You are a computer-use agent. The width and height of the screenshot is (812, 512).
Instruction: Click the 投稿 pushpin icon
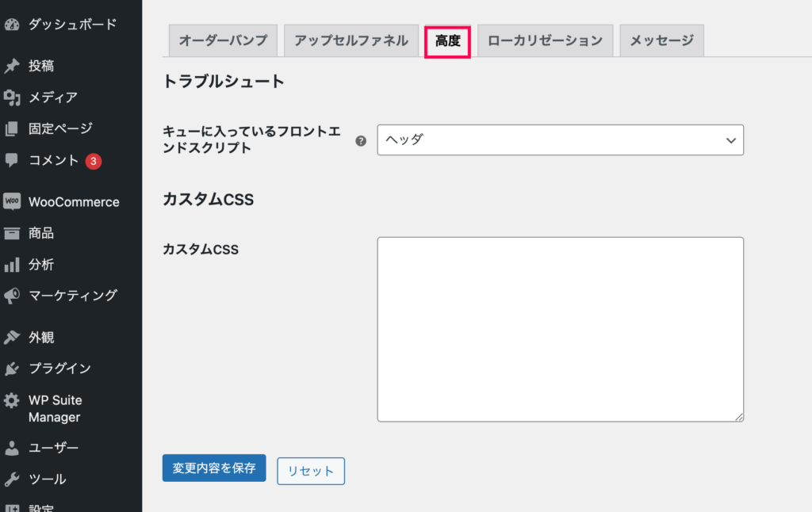tap(11, 66)
